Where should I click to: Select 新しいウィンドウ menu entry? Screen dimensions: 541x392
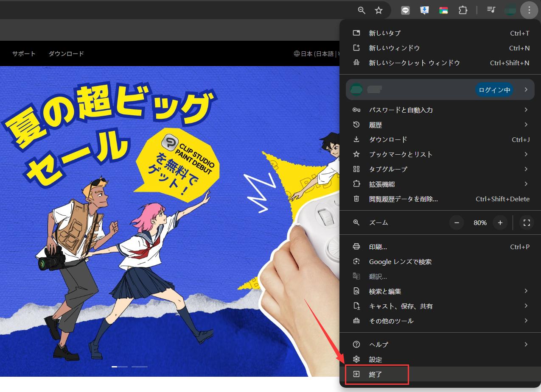(x=440, y=48)
